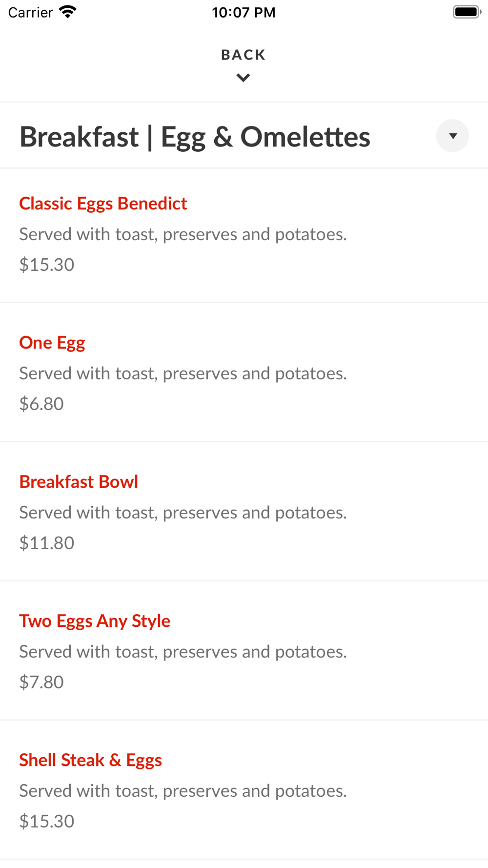The height and width of the screenshot is (868, 488).
Task: Tap the $6.80 price for One Egg
Action: 41,404
